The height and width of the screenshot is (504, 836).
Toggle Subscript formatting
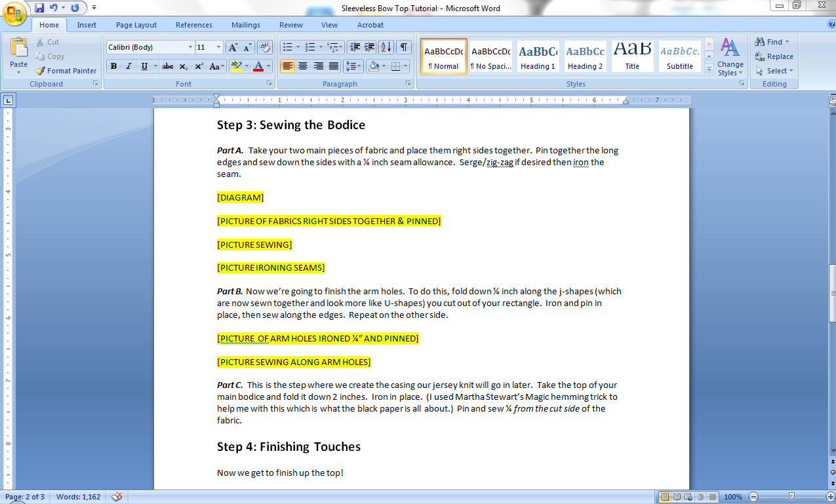coord(182,67)
